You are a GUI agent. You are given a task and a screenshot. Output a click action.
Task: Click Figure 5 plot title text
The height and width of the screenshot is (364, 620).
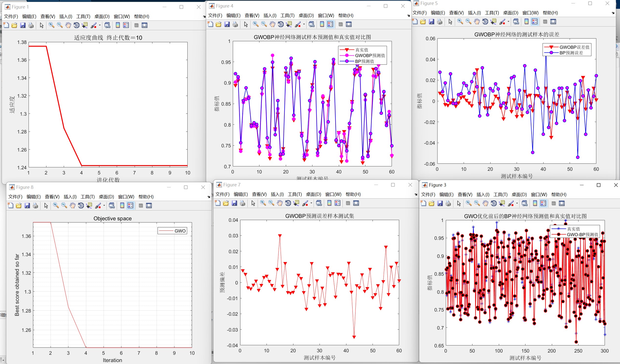tap(516, 34)
